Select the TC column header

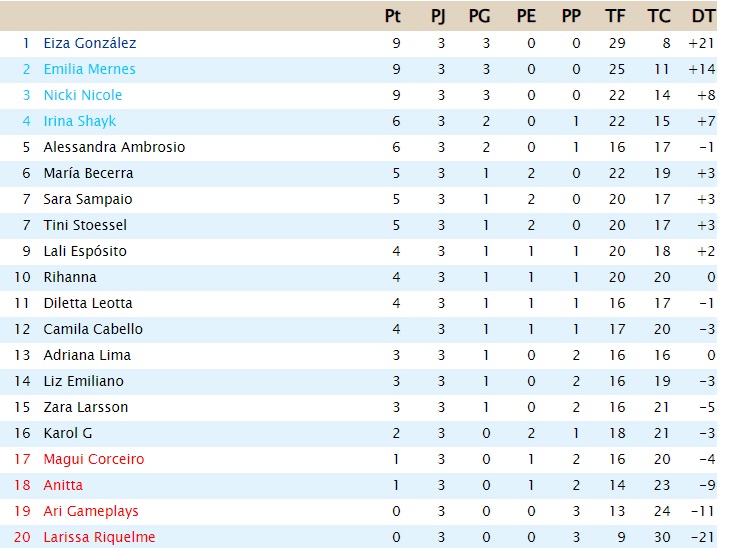(658, 16)
